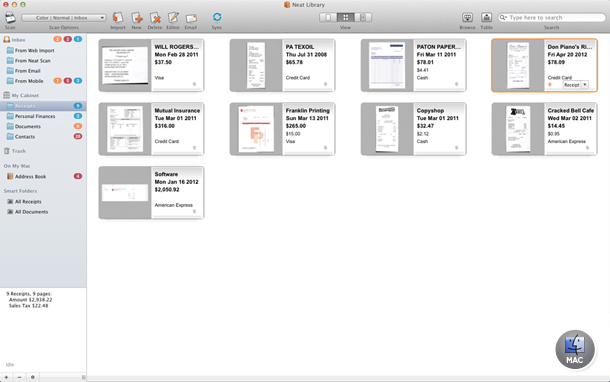Select the Mutual Insurance document thumbnail
Screen dimensions: 610x382
[x=125, y=129]
